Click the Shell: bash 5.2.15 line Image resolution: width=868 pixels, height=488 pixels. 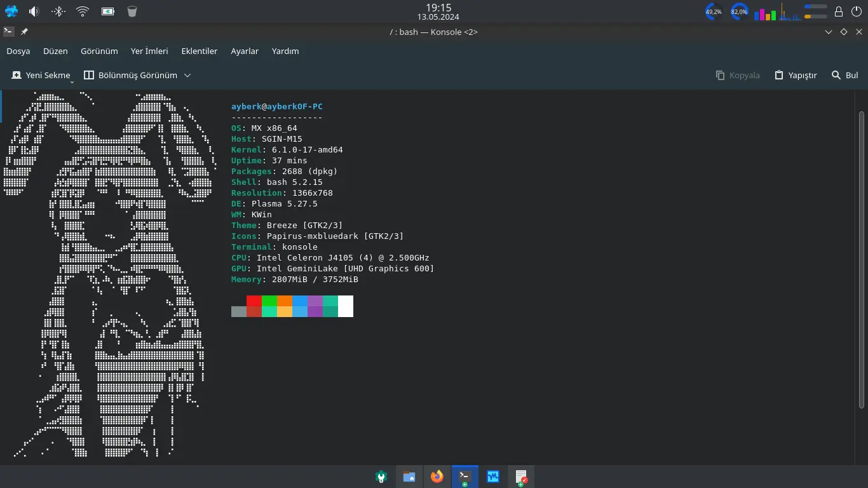[277, 182]
